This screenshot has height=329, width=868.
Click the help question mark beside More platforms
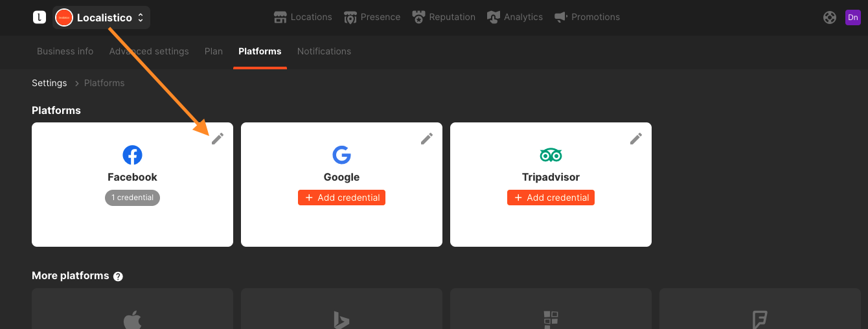[x=118, y=277]
